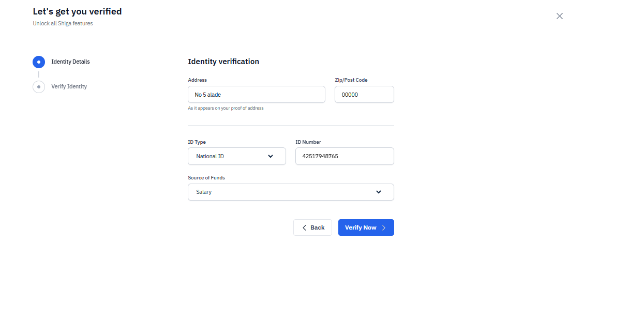Screen dimensions: 644x334
Task: Click the Identity Details step circle icon
Action: pos(39,62)
